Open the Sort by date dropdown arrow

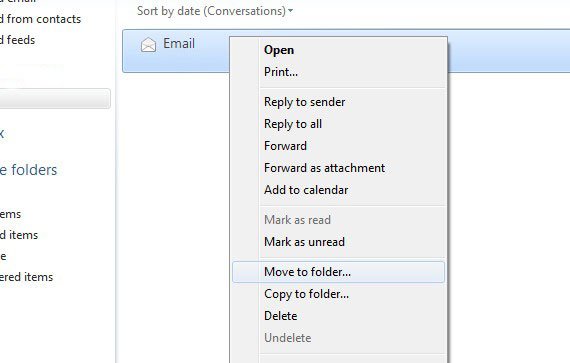coord(290,11)
